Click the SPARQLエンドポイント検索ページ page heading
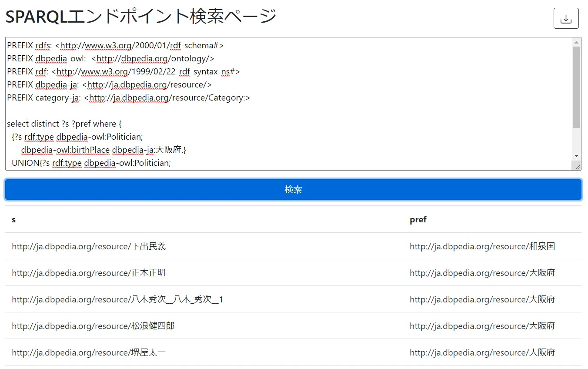Screen dimensions: 588x369 point(141,17)
